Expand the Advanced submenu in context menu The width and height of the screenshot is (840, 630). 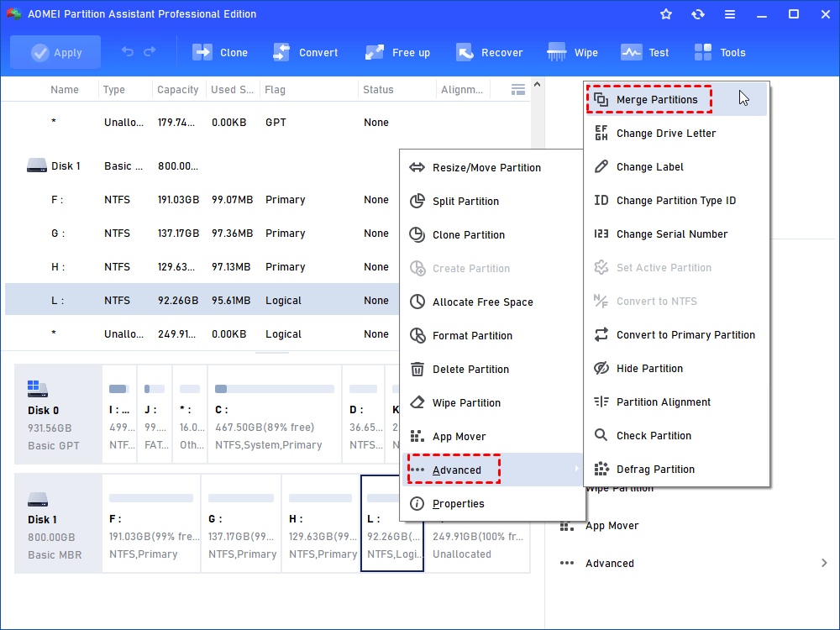491,470
